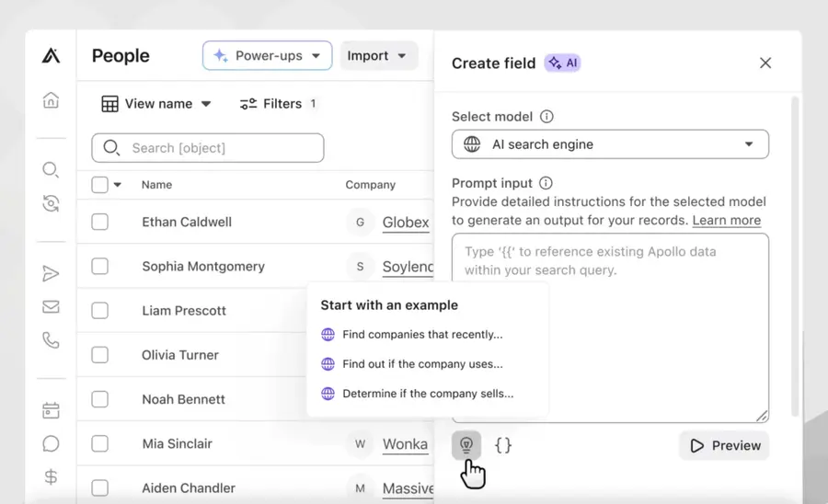The image size is (828, 504).
Task: Open the data enrichment refresh icon
Action: (x=51, y=203)
